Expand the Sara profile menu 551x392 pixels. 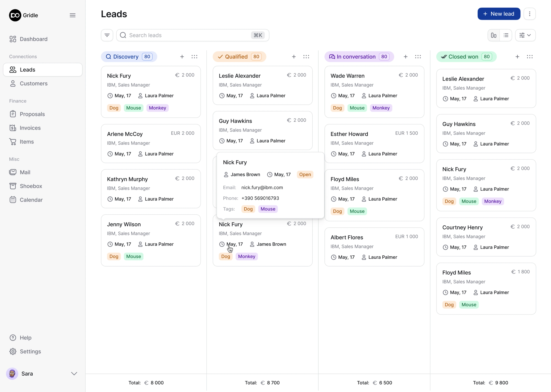point(74,373)
